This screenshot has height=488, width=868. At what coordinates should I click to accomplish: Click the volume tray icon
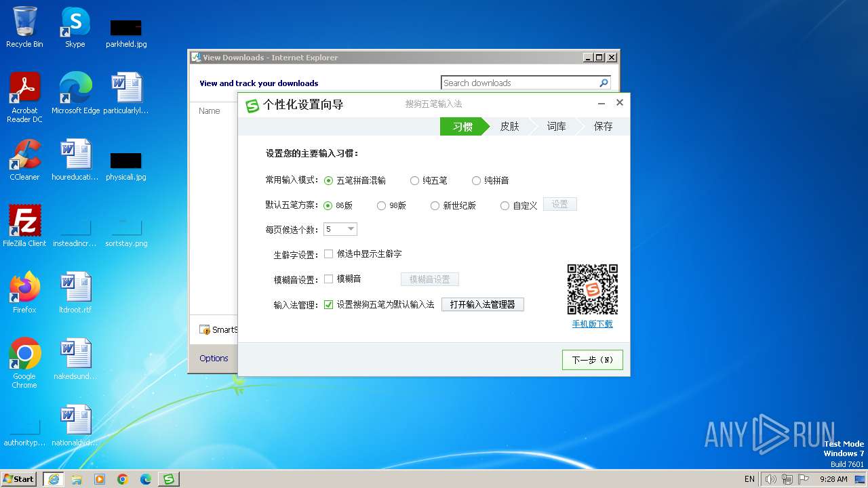pos(770,479)
